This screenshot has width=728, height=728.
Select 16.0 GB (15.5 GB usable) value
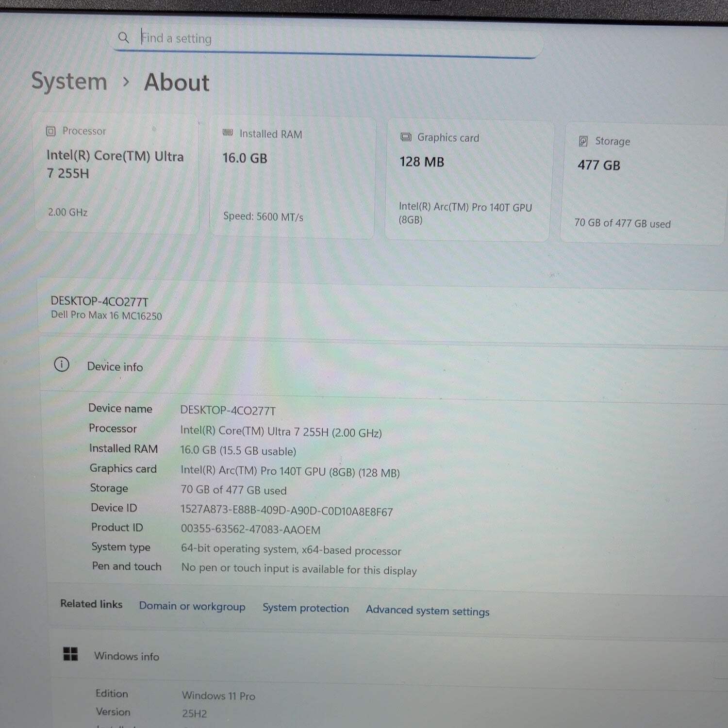238,450
